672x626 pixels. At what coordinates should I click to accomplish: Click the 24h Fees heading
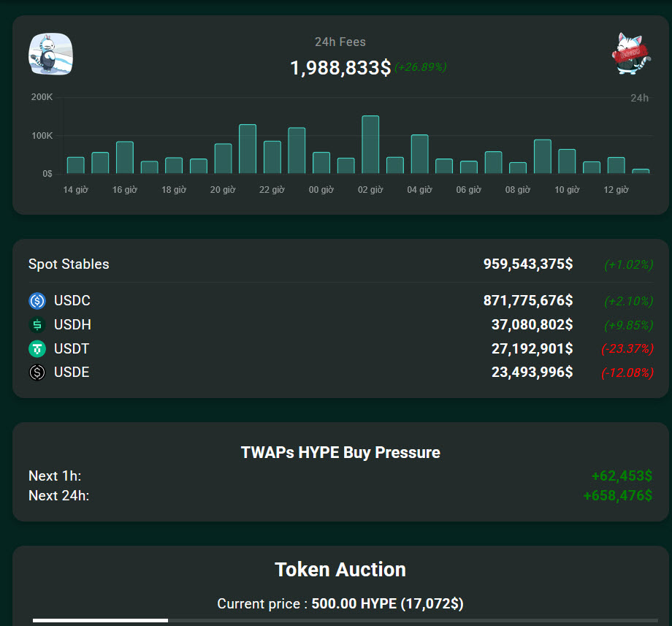tap(340, 42)
